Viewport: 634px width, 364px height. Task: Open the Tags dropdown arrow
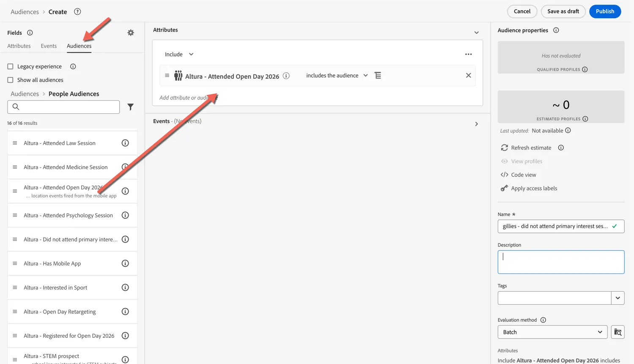[618, 298]
